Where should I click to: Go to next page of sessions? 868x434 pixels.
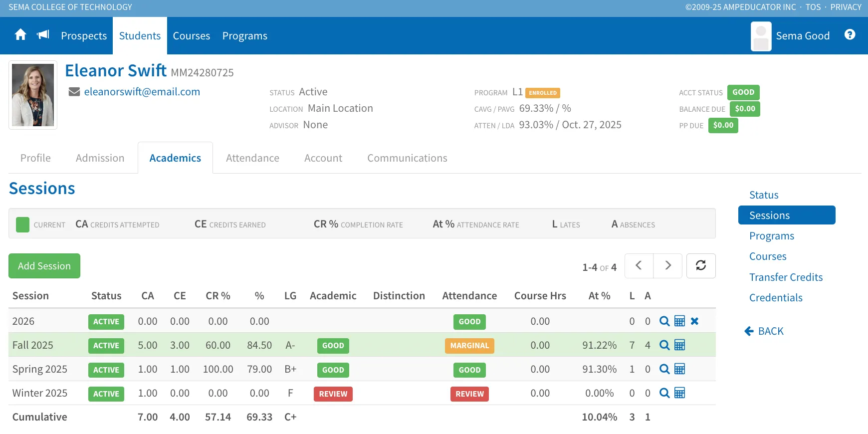667,266
